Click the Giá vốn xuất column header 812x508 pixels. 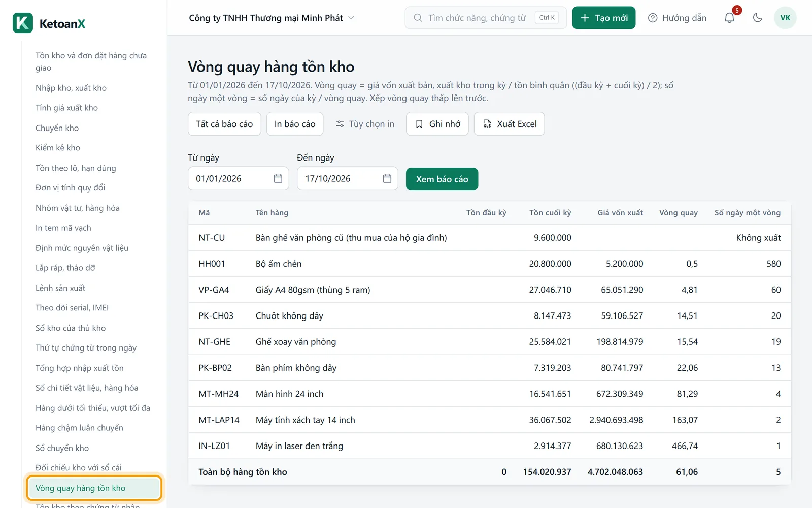click(620, 213)
